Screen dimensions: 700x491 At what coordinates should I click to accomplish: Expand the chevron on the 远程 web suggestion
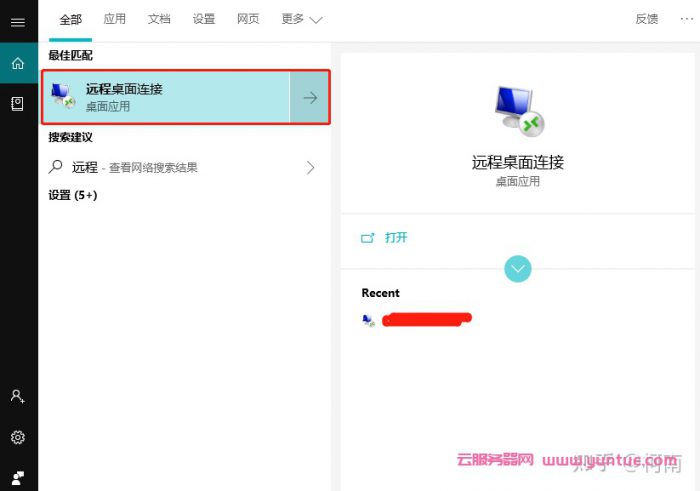[310, 167]
